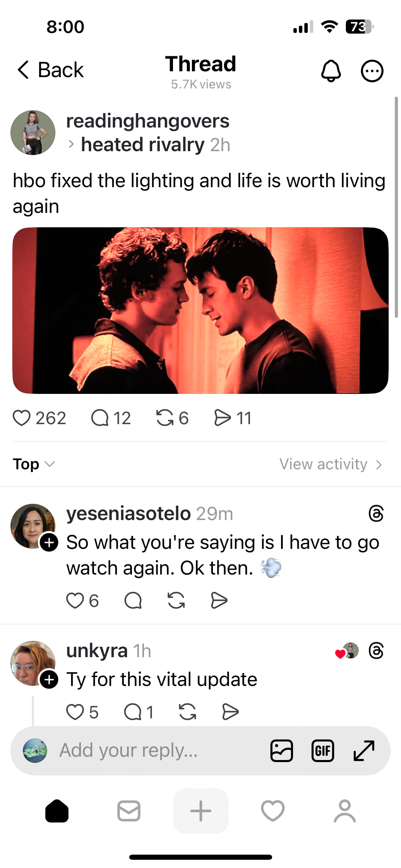Like the readinghangovers post
Screen dimensions: 401x868
(22, 418)
